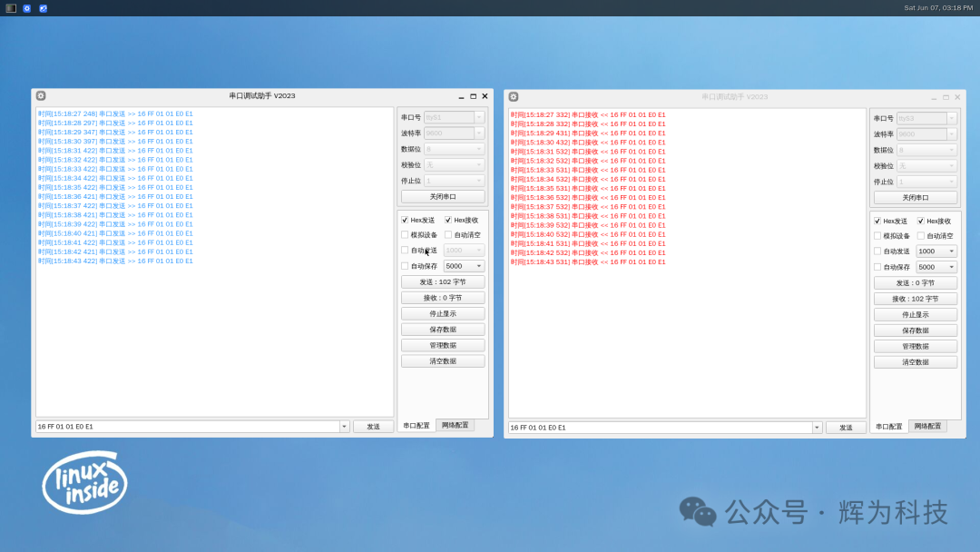Click 停止显示 in the right window
This screenshot has height=552, width=980.
914,313
